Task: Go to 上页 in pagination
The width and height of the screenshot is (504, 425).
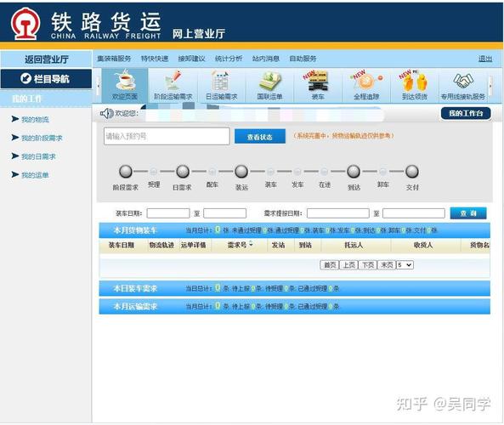Action: [348, 265]
